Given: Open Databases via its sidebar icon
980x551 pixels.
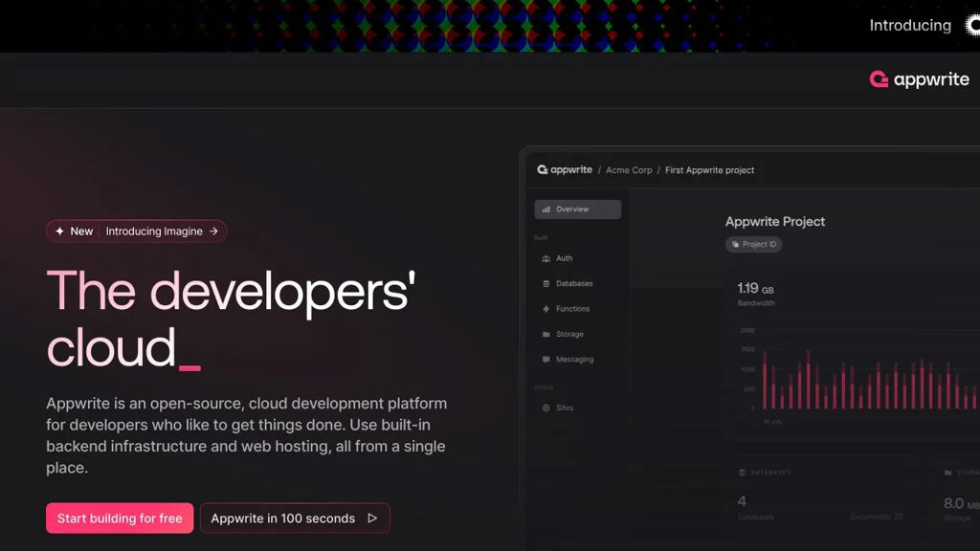Looking at the screenshot, I should click(545, 283).
